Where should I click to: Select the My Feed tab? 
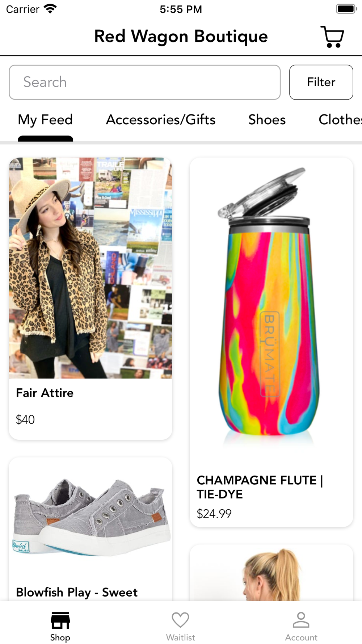pos(45,120)
